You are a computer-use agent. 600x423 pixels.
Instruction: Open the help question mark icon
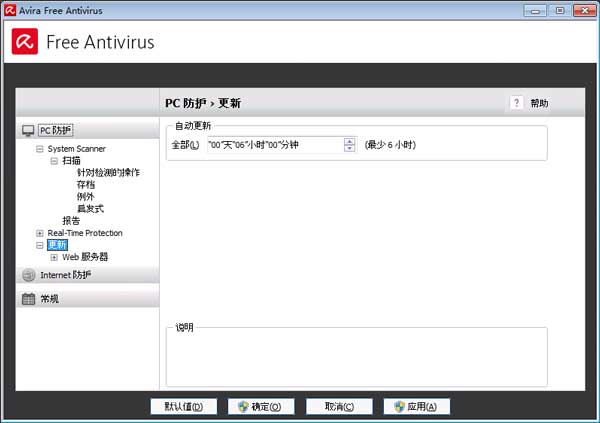coord(517,103)
